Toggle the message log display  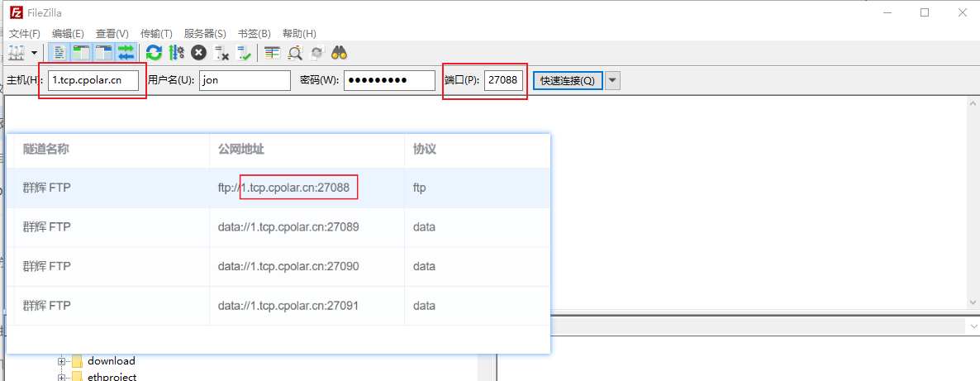coord(59,53)
